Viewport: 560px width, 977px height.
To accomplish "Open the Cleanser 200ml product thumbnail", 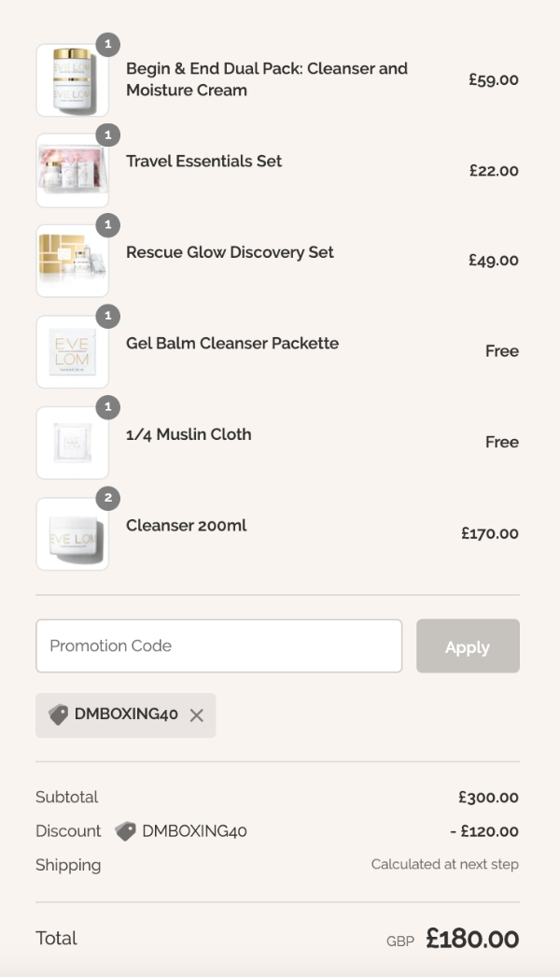I will pyautogui.click(x=72, y=533).
